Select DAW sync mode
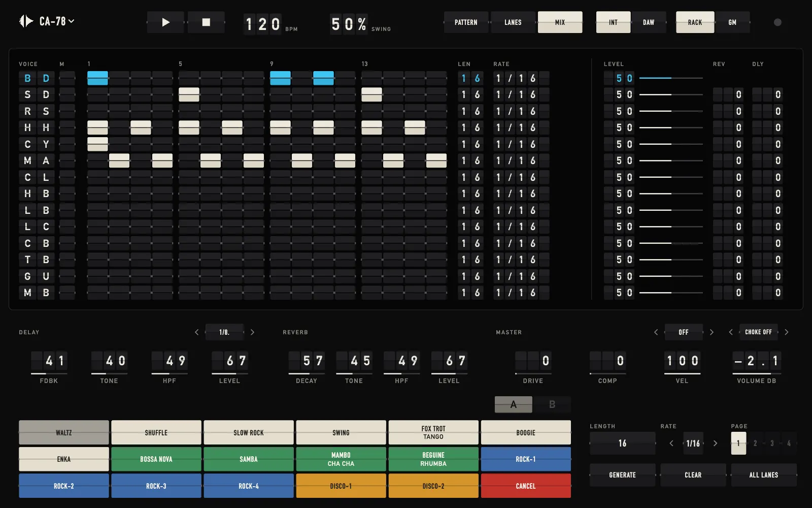812x508 pixels. [649, 22]
